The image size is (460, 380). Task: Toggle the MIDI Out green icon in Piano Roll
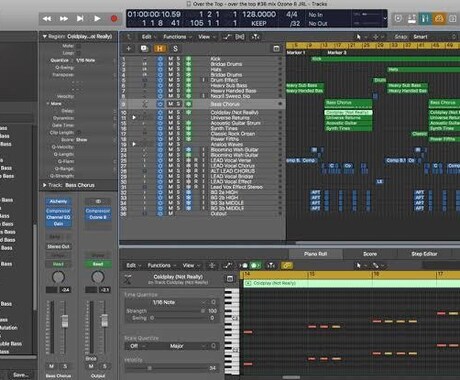click(256, 266)
